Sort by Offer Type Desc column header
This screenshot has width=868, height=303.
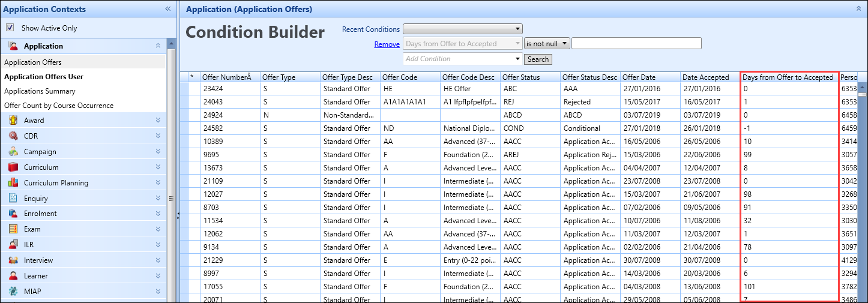[x=350, y=77]
